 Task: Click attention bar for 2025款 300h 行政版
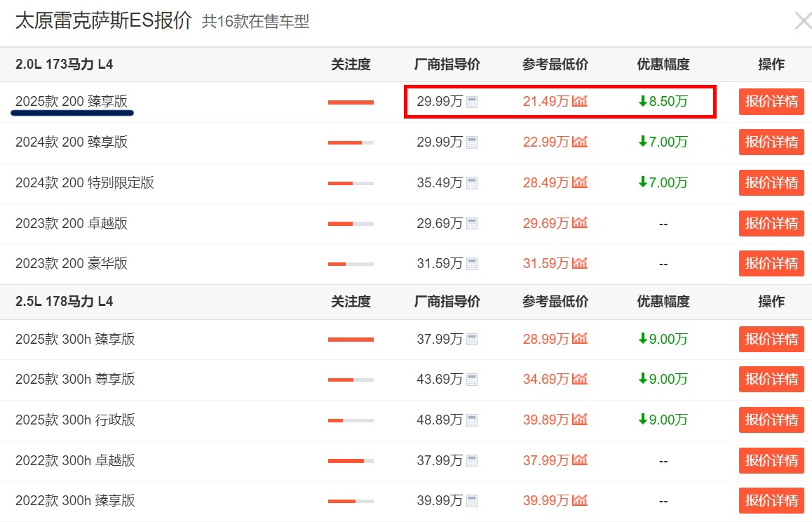point(351,420)
